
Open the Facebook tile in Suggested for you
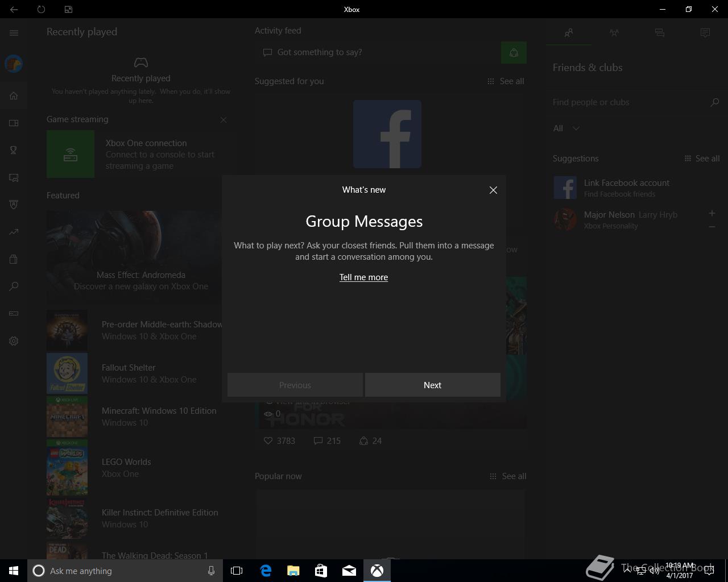[x=387, y=134]
